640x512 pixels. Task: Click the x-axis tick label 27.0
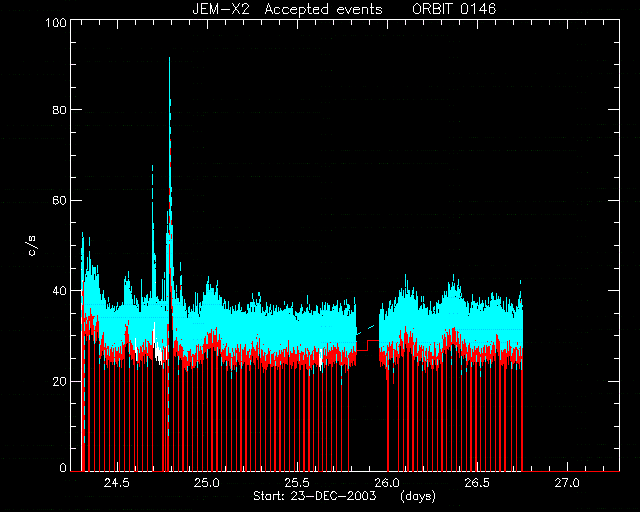[567, 483]
